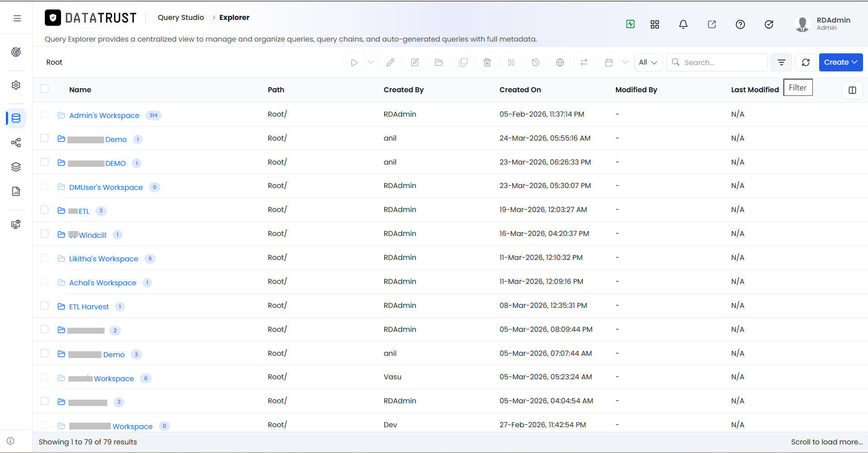Select the Windcill folder checkbox
The width and height of the screenshot is (868, 453).
(44, 234)
